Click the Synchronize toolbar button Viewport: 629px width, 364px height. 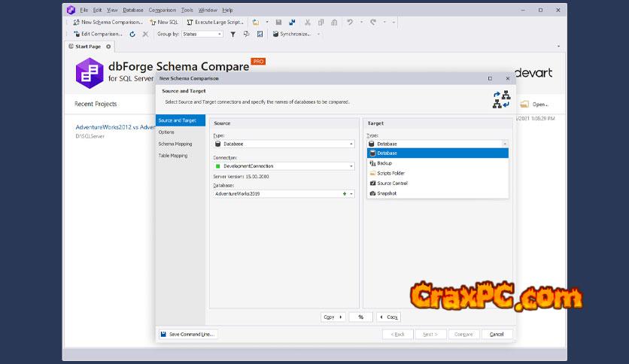(292, 34)
